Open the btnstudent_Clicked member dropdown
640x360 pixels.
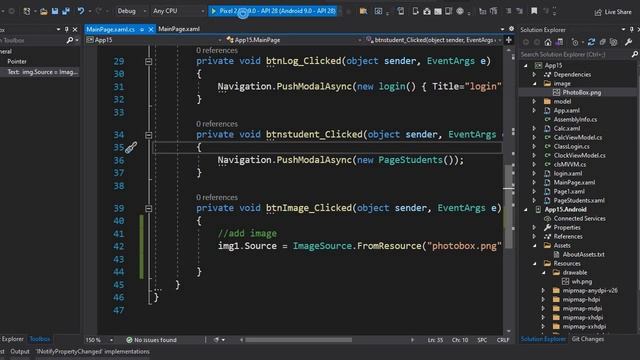click(433, 40)
